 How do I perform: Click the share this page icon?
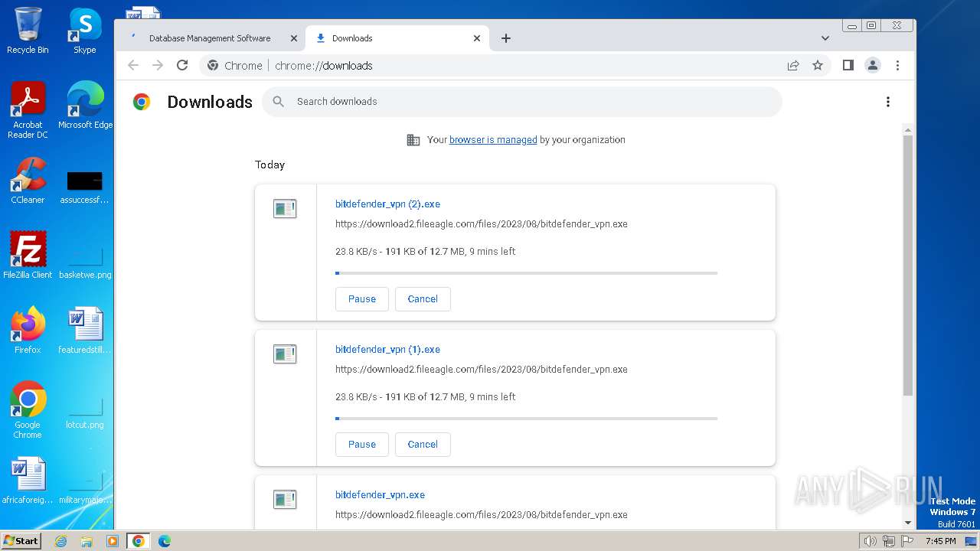tap(793, 66)
